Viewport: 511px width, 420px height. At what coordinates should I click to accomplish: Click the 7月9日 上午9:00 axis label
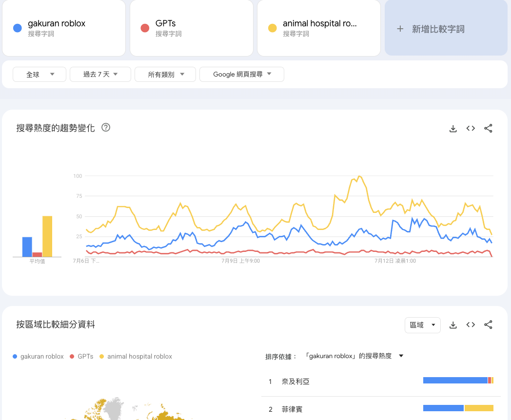coord(240,261)
